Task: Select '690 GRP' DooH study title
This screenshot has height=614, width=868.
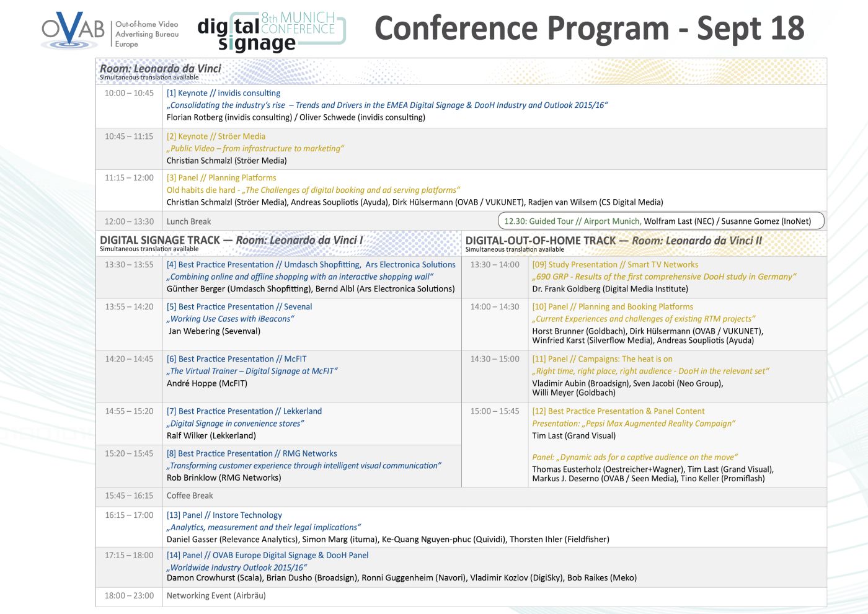Action: click(x=664, y=277)
